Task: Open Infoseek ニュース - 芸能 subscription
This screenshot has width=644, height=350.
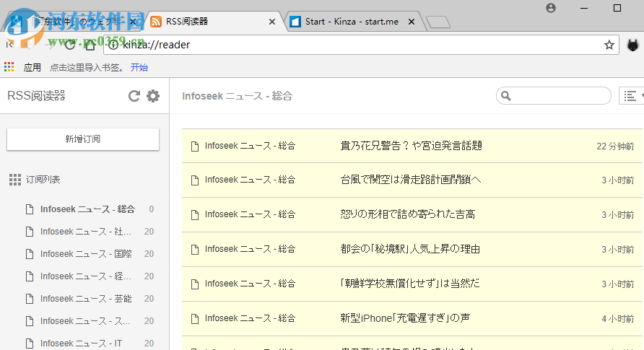Action: click(86, 299)
